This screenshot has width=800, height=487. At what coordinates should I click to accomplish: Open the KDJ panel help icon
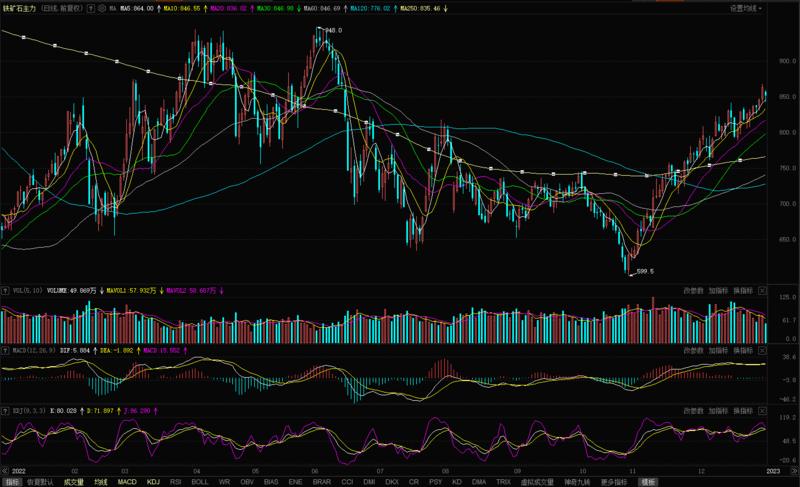(x=5, y=411)
